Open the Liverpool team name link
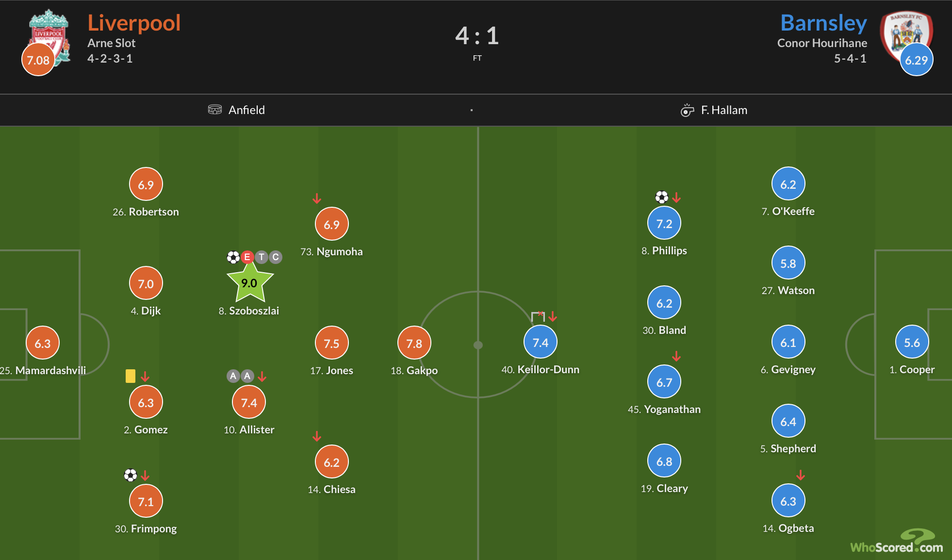This screenshot has width=952, height=560. click(134, 23)
